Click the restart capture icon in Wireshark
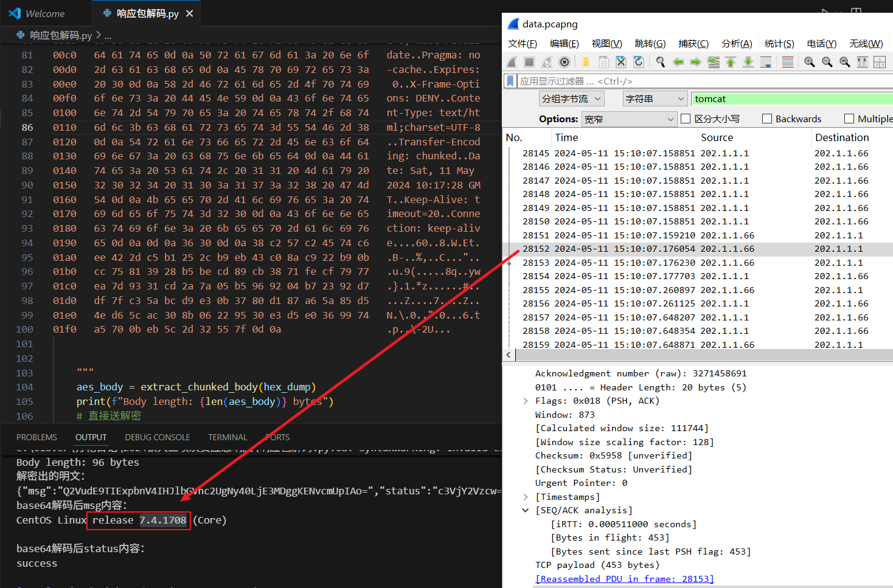The width and height of the screenshot is (893, 588). pyautogui.click(x=547, y=62)
